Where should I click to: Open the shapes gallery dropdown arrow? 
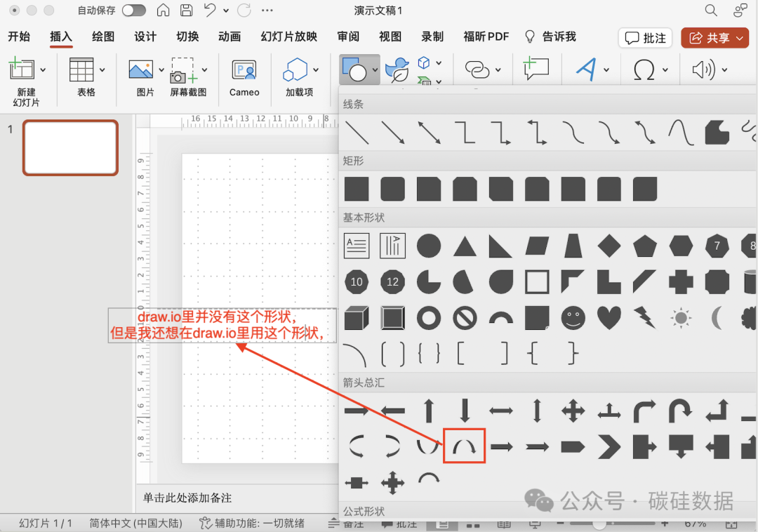[x=374, y=69]
